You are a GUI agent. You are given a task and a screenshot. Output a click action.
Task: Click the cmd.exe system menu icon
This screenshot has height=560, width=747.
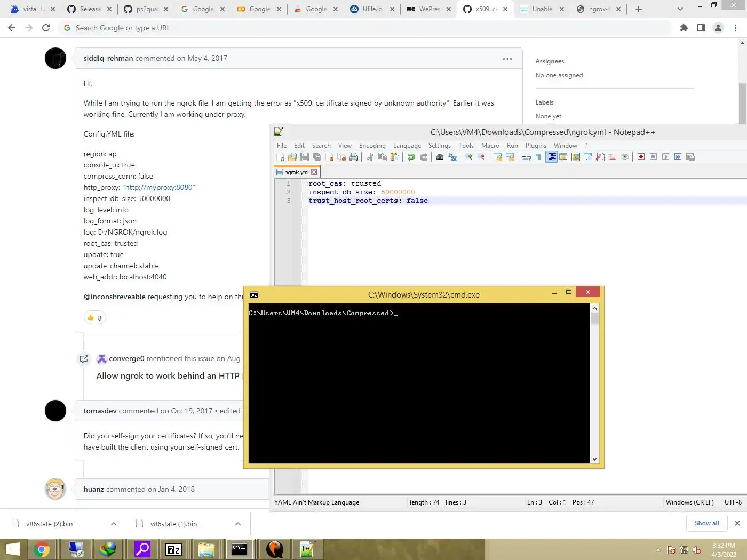254,295
